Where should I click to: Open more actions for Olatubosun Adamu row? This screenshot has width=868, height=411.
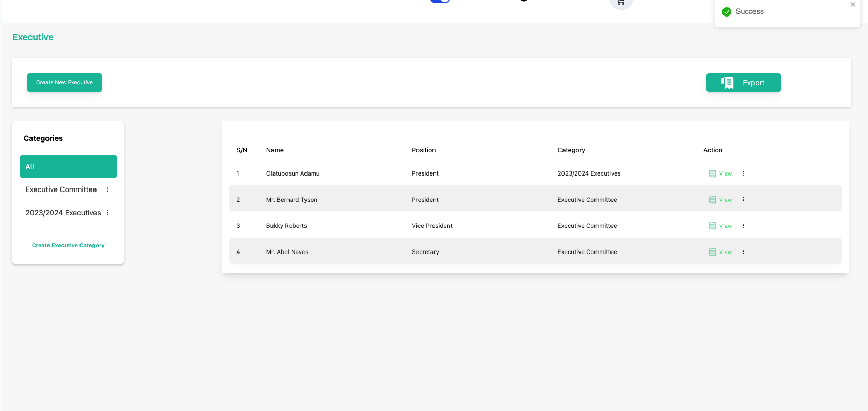tap(744, 173)
